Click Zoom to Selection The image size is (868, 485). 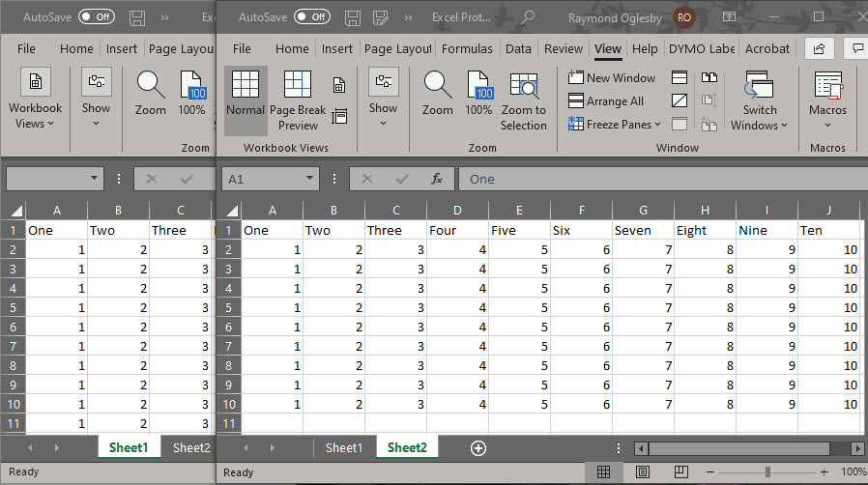coord(524,101)
